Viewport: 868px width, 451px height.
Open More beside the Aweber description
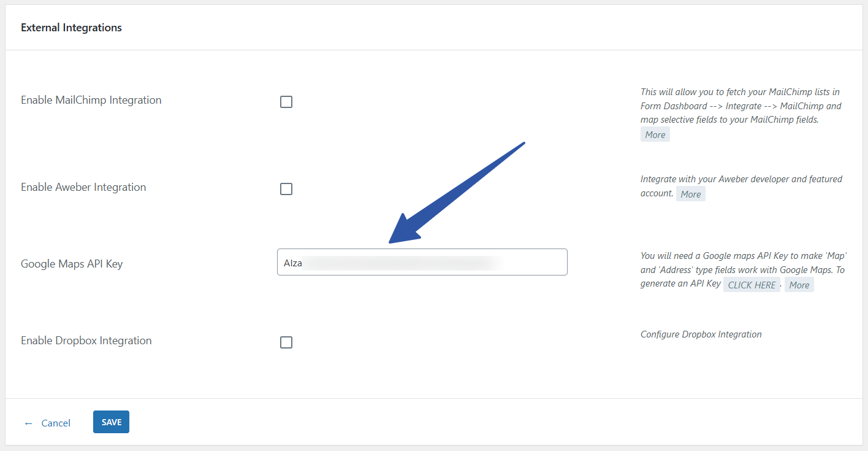(x=690, y=194)
